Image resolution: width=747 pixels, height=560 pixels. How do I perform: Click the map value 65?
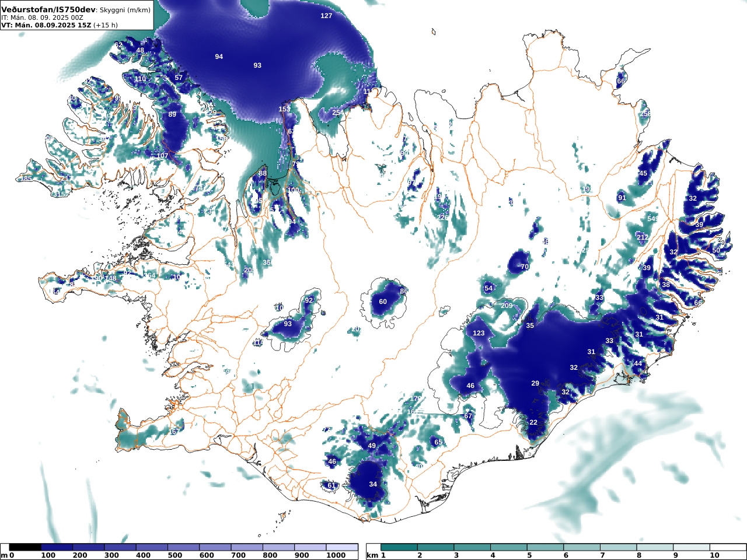[x=438, y=442]
